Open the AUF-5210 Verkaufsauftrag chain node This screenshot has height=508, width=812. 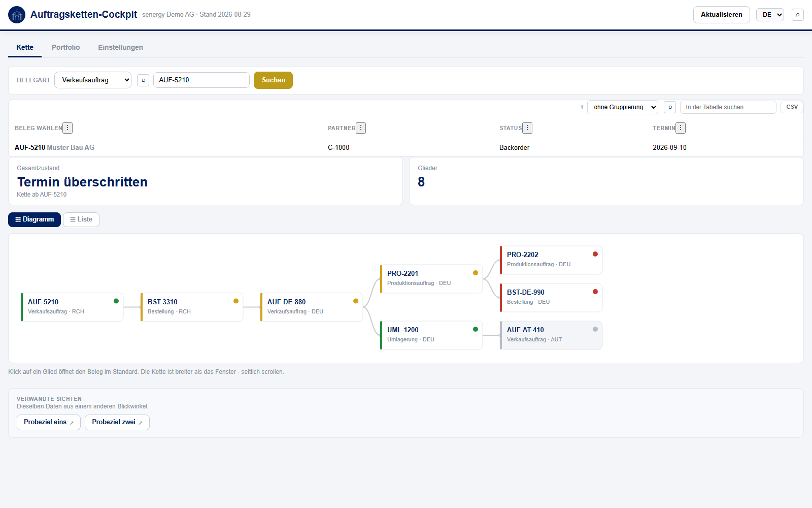pos(72,307)
